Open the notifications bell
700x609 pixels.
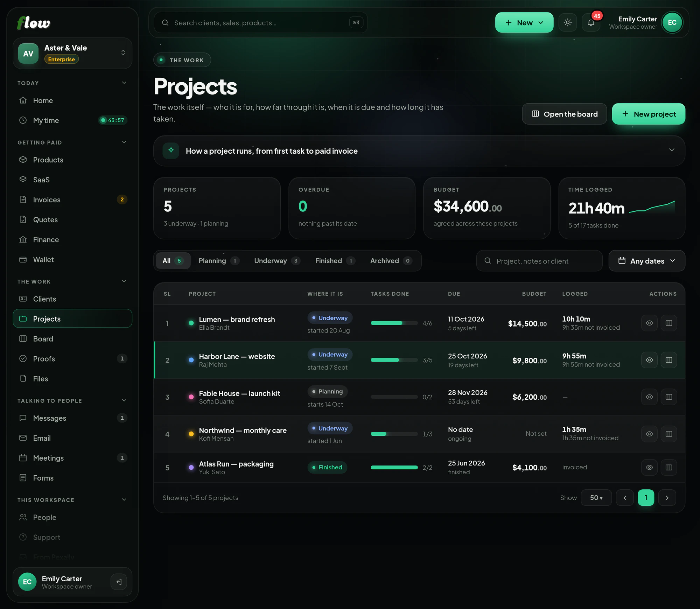tap(591, 22)
